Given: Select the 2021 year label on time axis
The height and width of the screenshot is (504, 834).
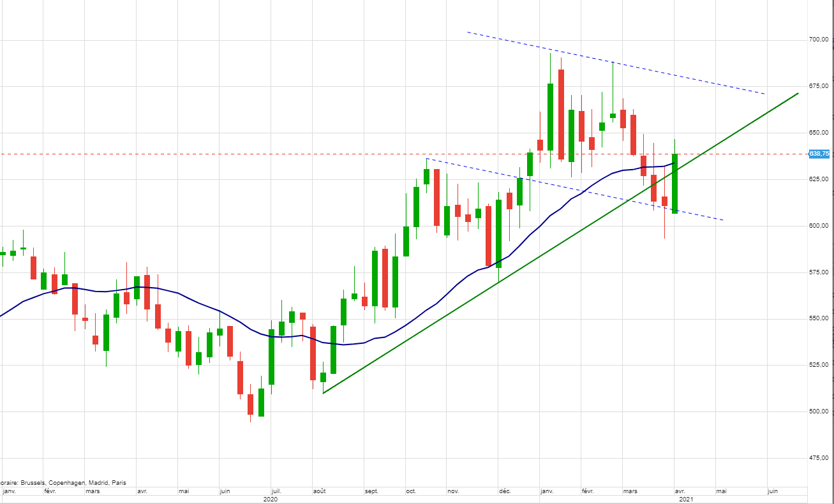Looking at the screenshot, I should 685,500.
